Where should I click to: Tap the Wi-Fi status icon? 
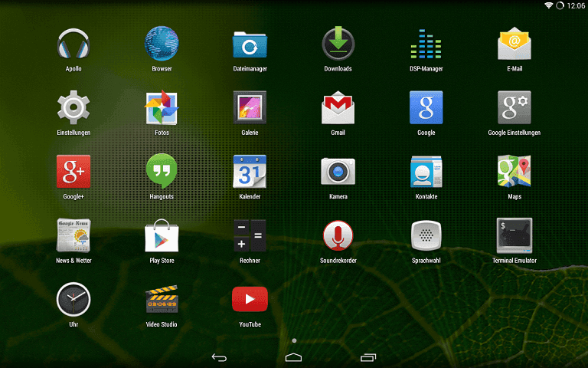point(549,5)
